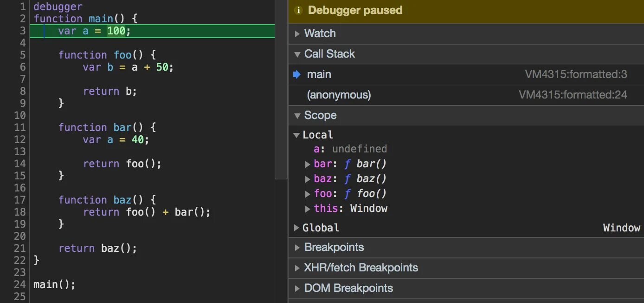Expand DOM Breakpoints section
Screen dimensions: 644x303
297,288
